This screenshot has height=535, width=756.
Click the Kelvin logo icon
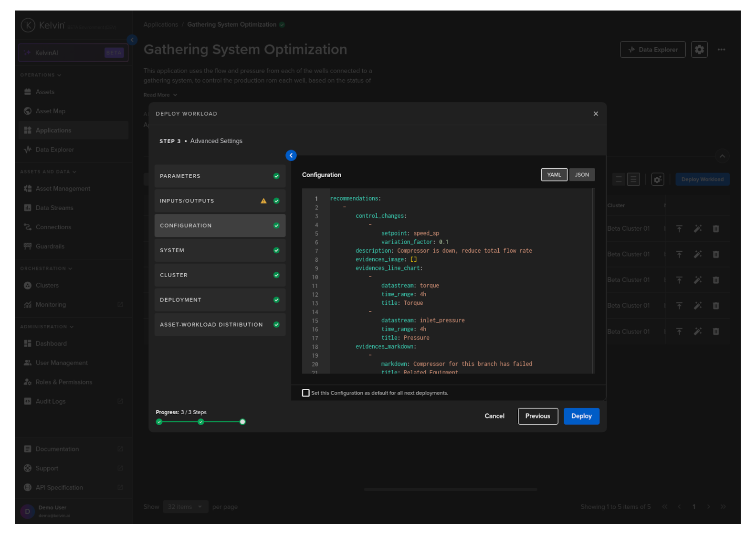pyautogui.click(x=28, y=25)
